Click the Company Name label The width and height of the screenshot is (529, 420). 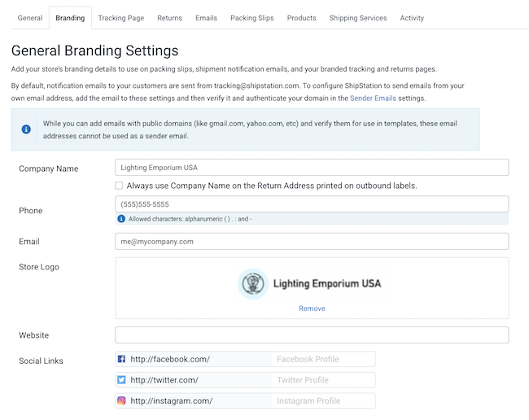pos(49,168)
